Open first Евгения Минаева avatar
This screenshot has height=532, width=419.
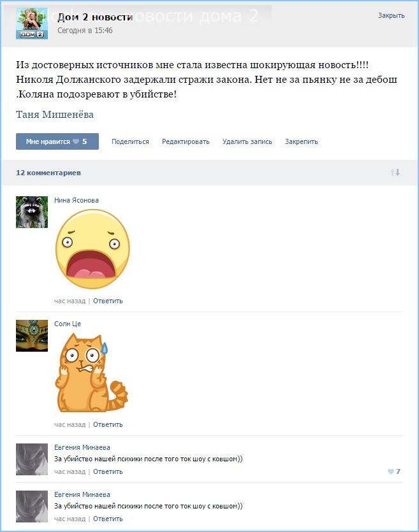(32, 459)
